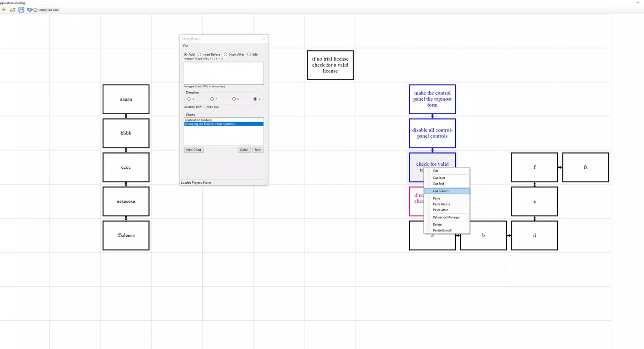644x349 pixels.
Task: Select the 'fs' chart box
Action: point(586,168)
